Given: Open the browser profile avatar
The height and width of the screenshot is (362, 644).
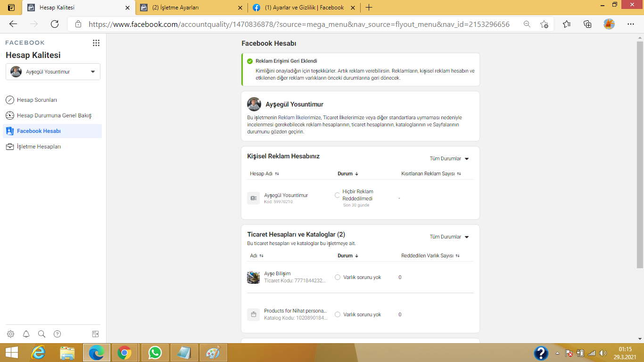Looking at the screenshot, I should click(609, 24).
